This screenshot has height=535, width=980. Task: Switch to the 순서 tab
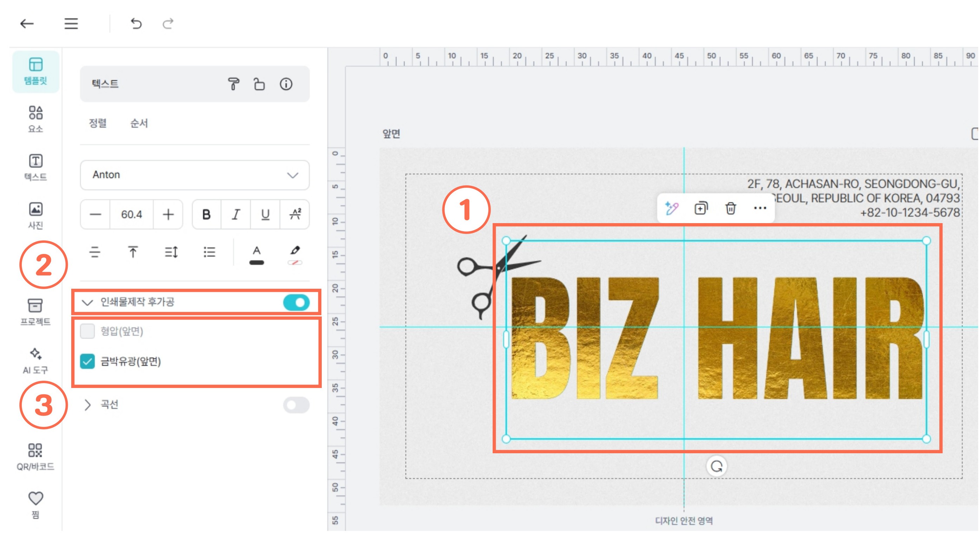(x=139, y=123)
